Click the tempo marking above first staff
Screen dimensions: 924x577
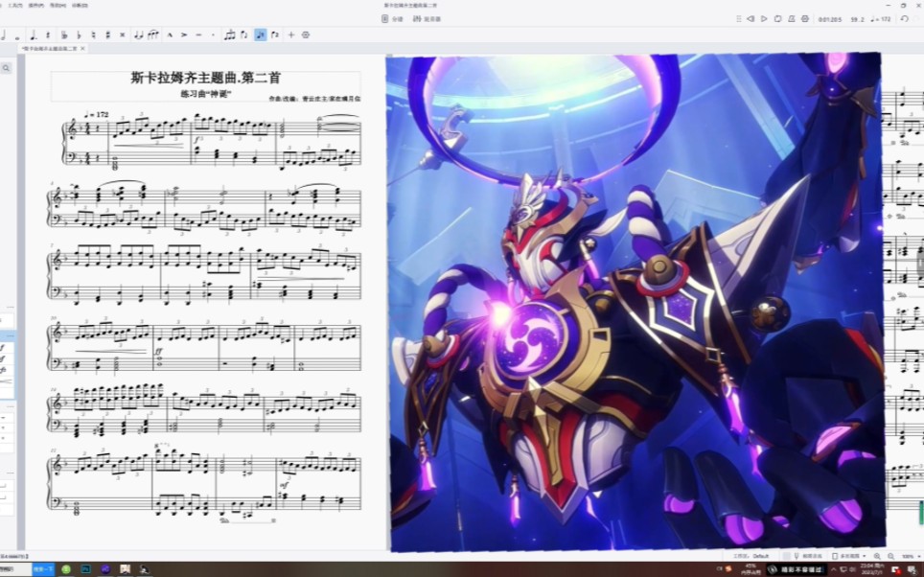coord(96,114)
